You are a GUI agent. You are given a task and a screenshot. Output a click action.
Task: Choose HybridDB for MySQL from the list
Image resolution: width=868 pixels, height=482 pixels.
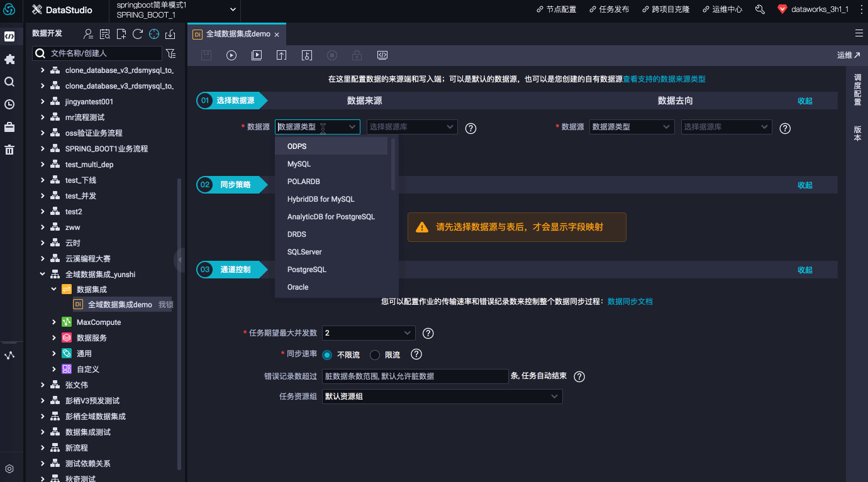331,199
